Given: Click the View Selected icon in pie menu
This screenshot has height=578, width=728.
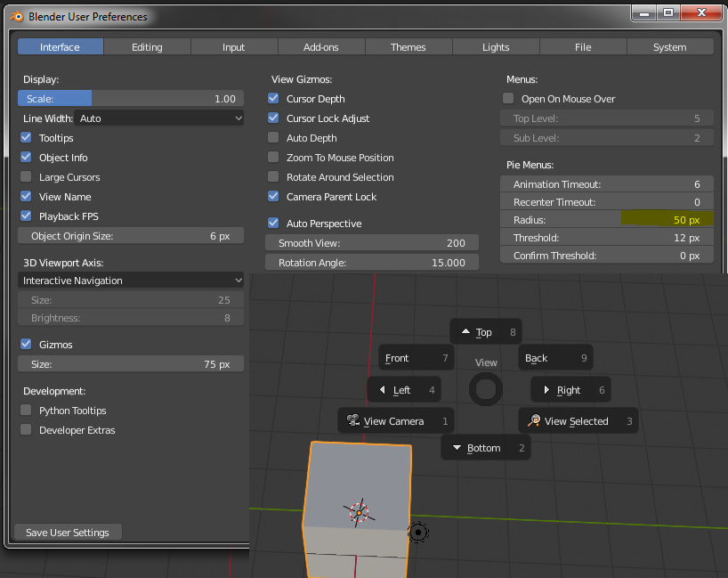Looking at the screenshot, I should click(534, 420).
